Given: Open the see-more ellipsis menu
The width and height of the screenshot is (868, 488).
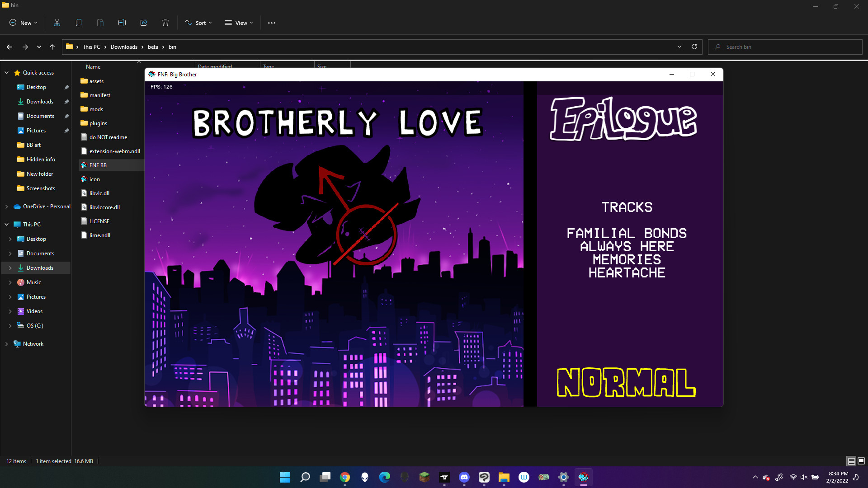Looking at the screenshot, I should click(x=272, y=23).
